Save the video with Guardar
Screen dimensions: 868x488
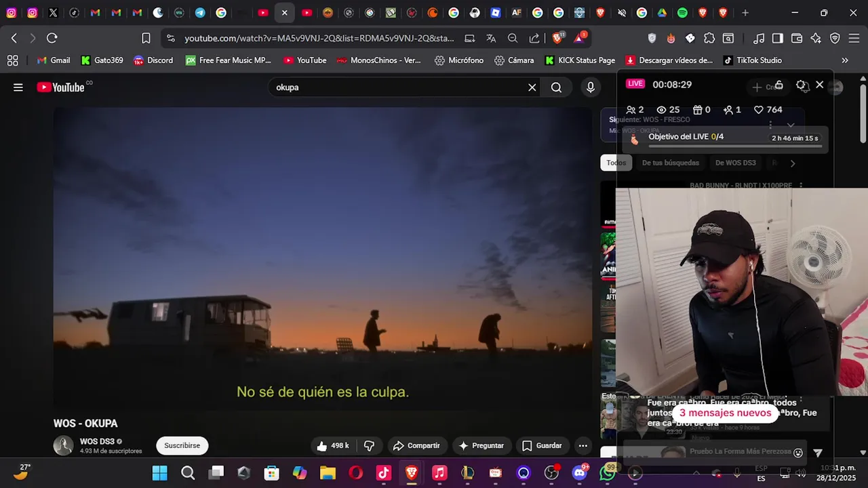(x=542, y=446)
